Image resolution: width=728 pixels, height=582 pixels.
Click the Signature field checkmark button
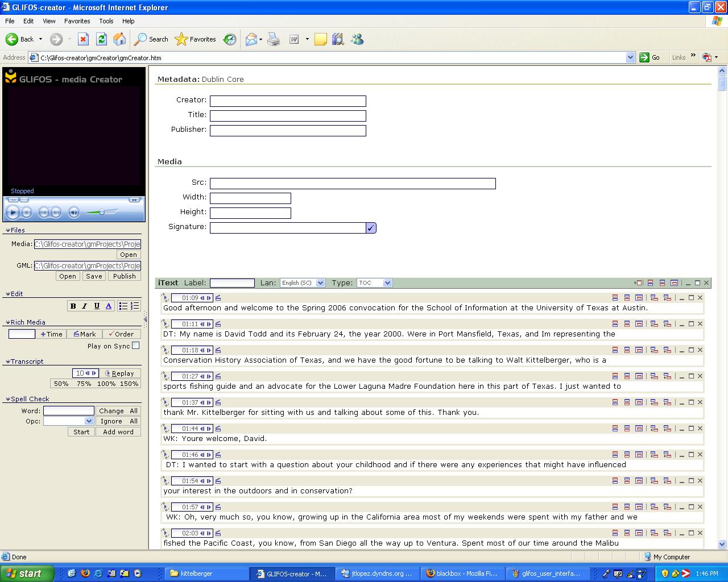[x=371, y=228]
